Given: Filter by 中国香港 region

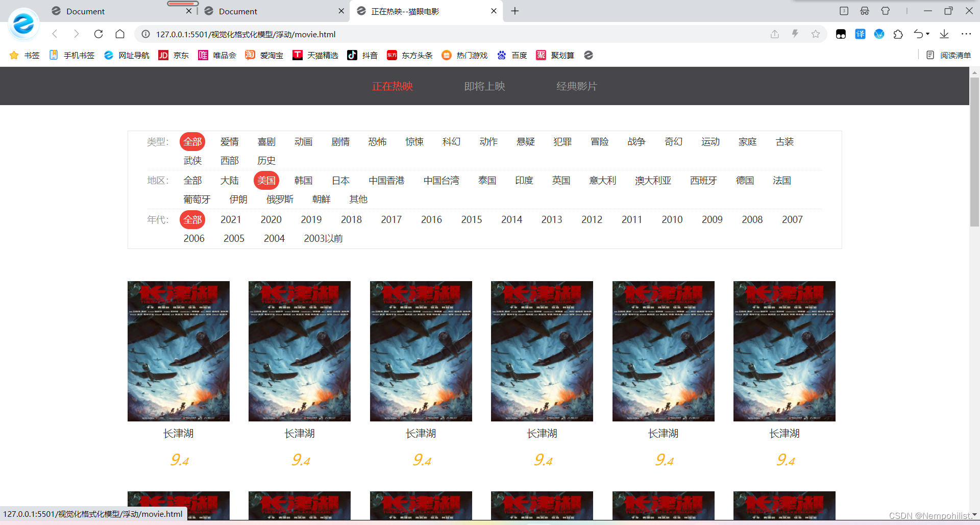Looking at the screenshot, I should [386, 181].
